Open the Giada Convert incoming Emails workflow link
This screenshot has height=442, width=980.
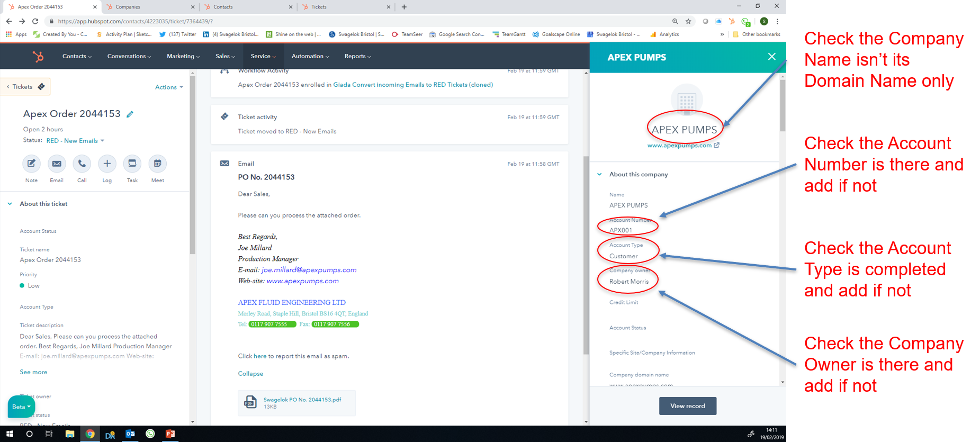(x=413, y=85)
